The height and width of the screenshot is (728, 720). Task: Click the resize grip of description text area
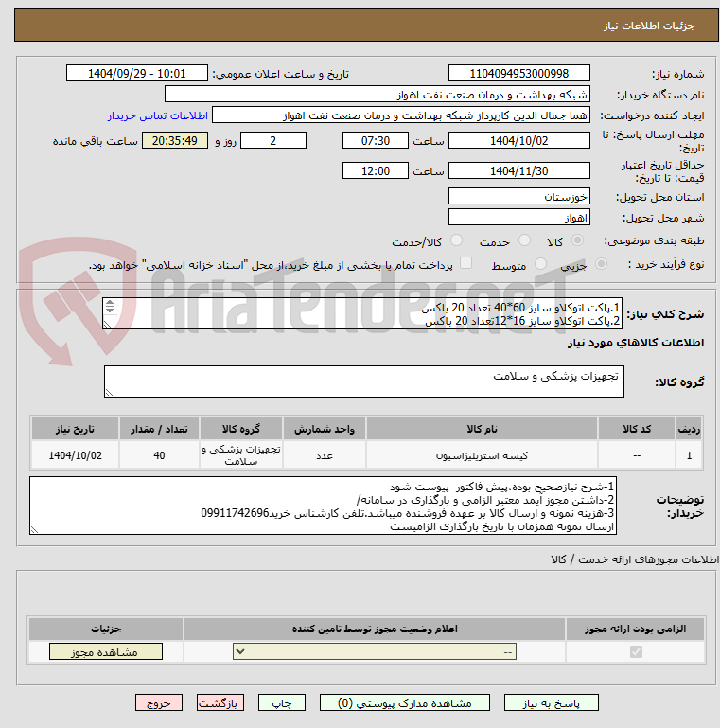pyautogui.click(x=107, y=325)
